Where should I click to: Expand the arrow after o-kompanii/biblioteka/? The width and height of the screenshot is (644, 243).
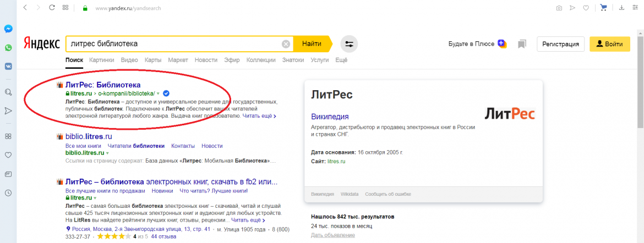(x=158, y=93)
